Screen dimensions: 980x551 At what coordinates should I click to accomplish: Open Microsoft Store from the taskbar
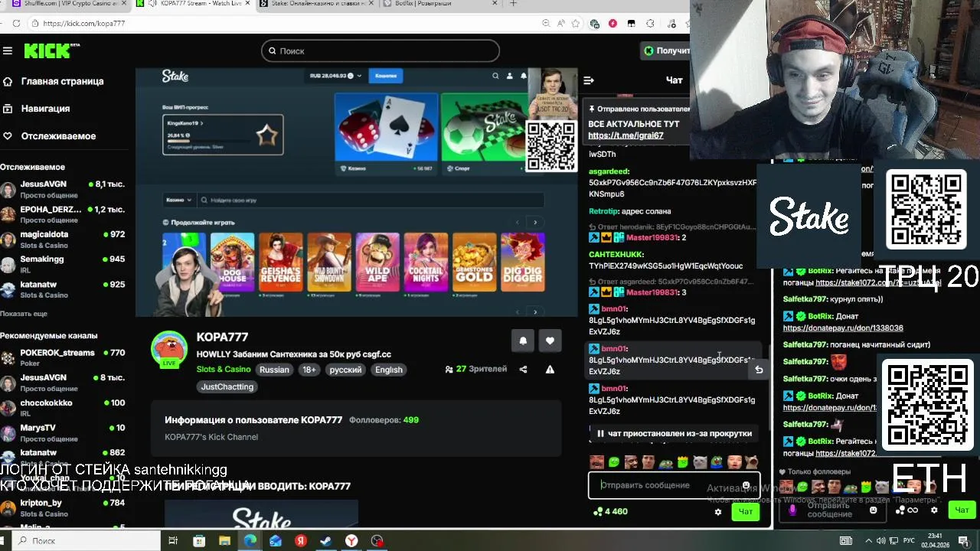point(199,541)
